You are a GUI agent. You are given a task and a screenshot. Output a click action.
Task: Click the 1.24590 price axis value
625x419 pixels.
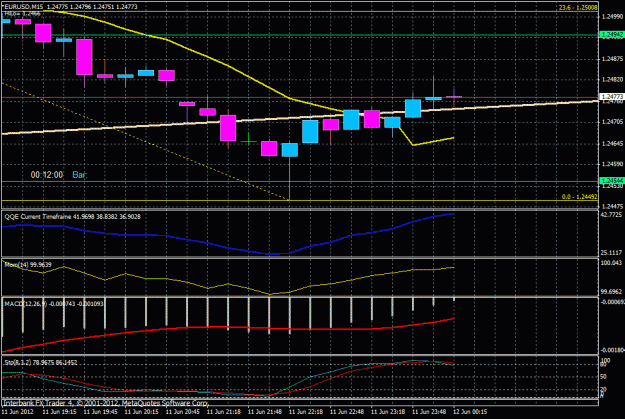click(612, 164)
